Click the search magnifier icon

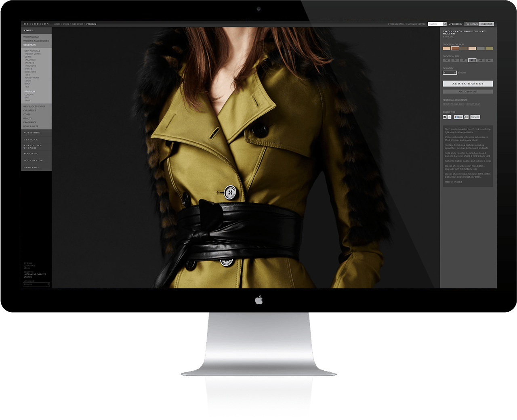[x=445, y=24]
